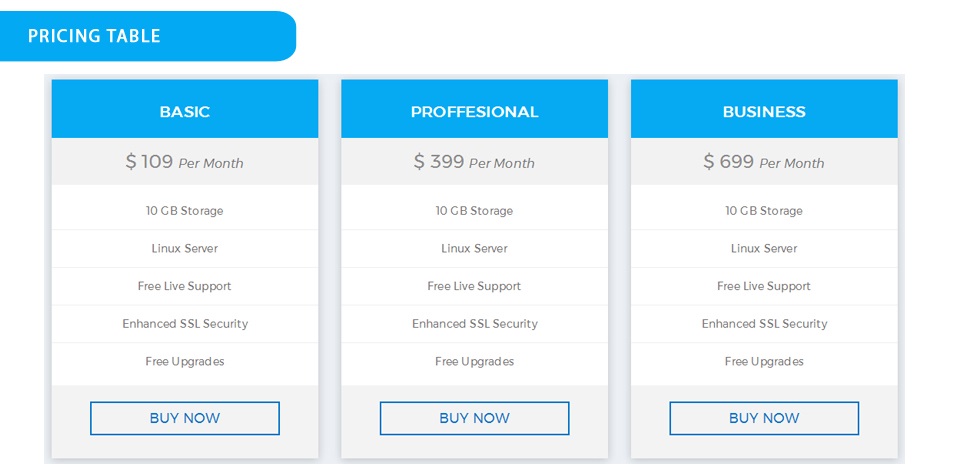964x468 pixels.
Task: Click BUY NOW under the Basic plan
Action: (184, 418)
